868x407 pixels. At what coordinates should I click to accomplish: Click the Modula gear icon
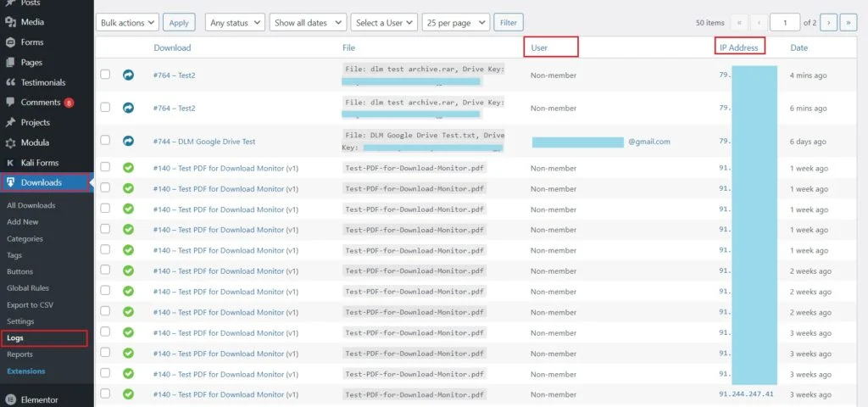coord(10,142)
